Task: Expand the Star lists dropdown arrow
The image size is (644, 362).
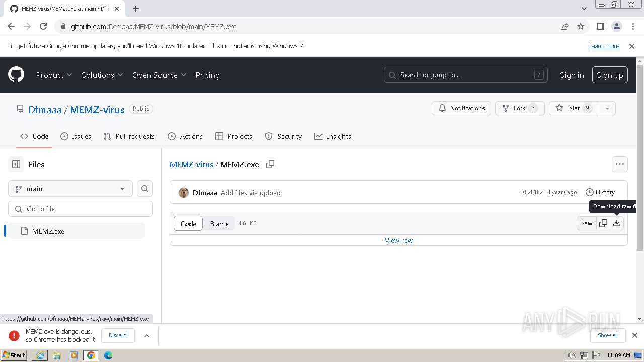Action: [x=607, y=108]
